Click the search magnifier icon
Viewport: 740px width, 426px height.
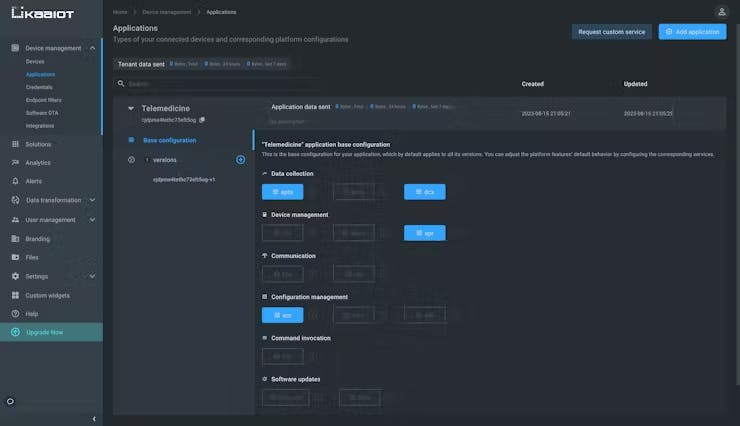[121, 84]
